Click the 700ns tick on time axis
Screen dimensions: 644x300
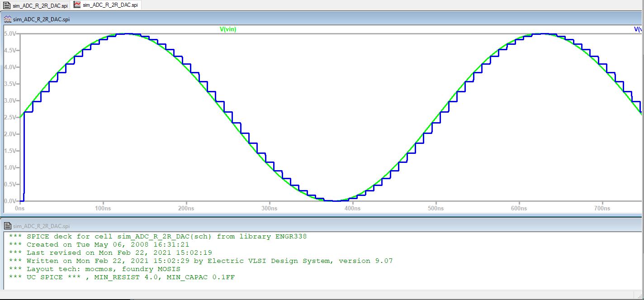tap(602, 209)
